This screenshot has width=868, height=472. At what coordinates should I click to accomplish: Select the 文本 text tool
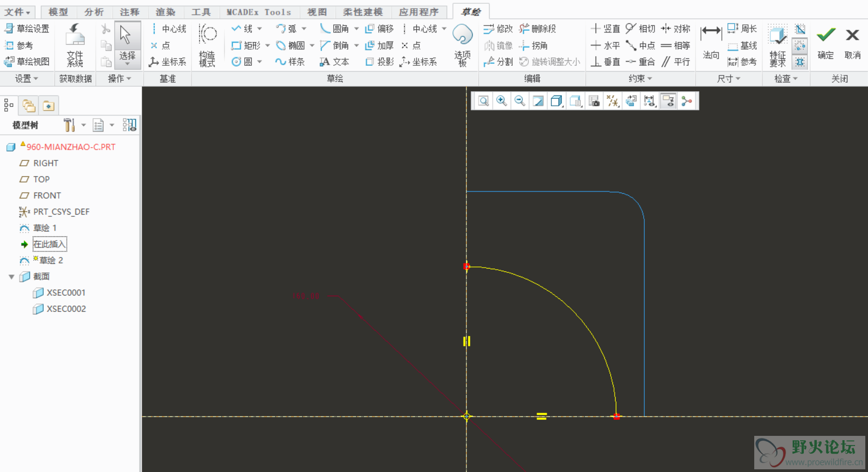click(x=334, y=61)
